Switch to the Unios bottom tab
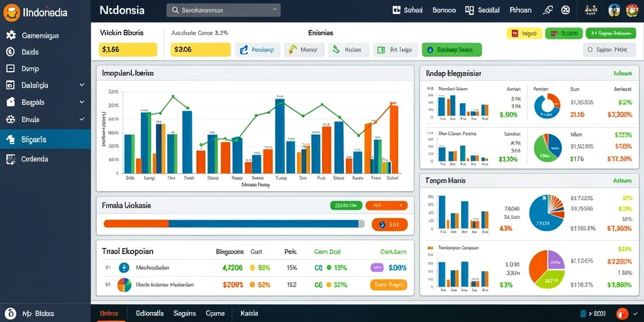Screen dimensions: 644x322 [x=109, y=313]
